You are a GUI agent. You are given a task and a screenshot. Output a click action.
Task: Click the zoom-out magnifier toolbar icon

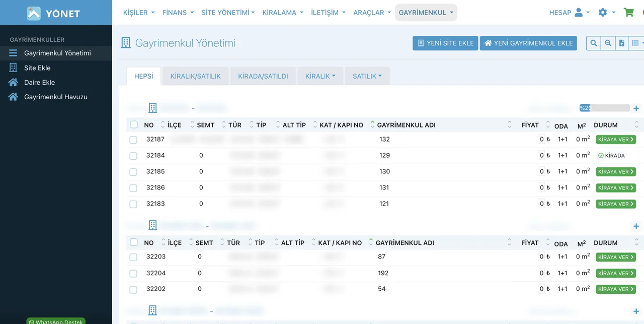click(x=608, y=43)
